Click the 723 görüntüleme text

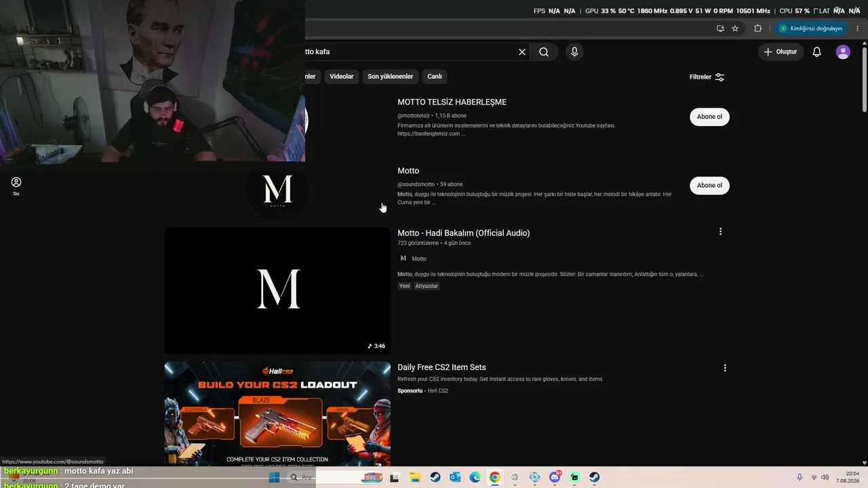418,243
